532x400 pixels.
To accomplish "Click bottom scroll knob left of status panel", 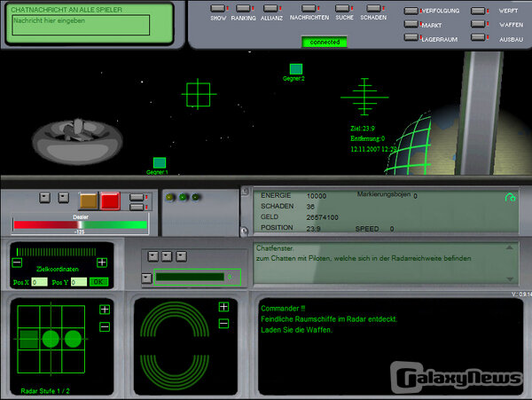I will click(245, 231).
